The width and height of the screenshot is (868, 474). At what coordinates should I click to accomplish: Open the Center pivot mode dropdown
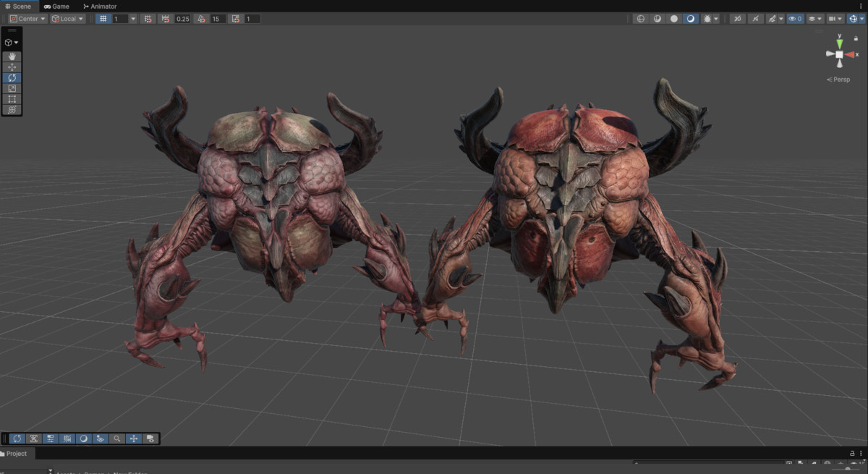28,19
